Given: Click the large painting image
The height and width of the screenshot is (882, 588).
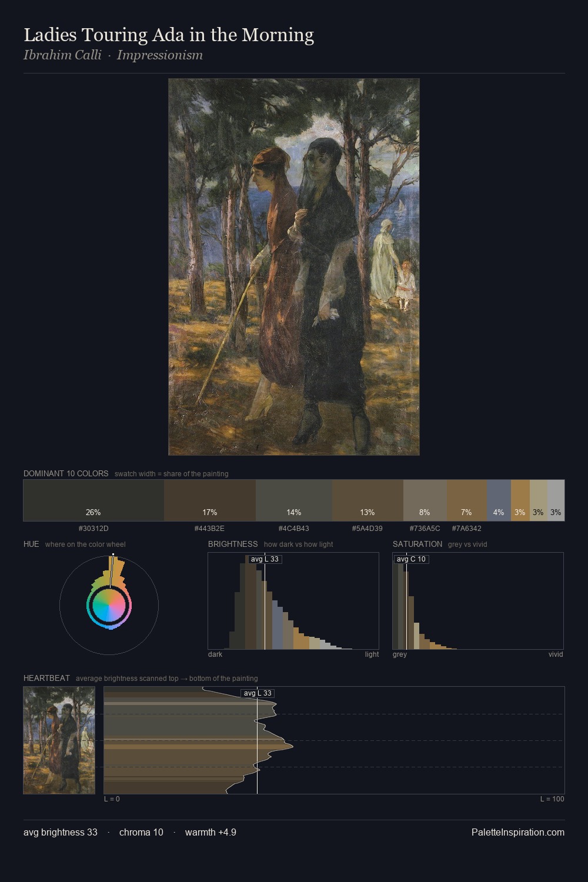Looking at the screenshot, I should click(x=294, y=267).
